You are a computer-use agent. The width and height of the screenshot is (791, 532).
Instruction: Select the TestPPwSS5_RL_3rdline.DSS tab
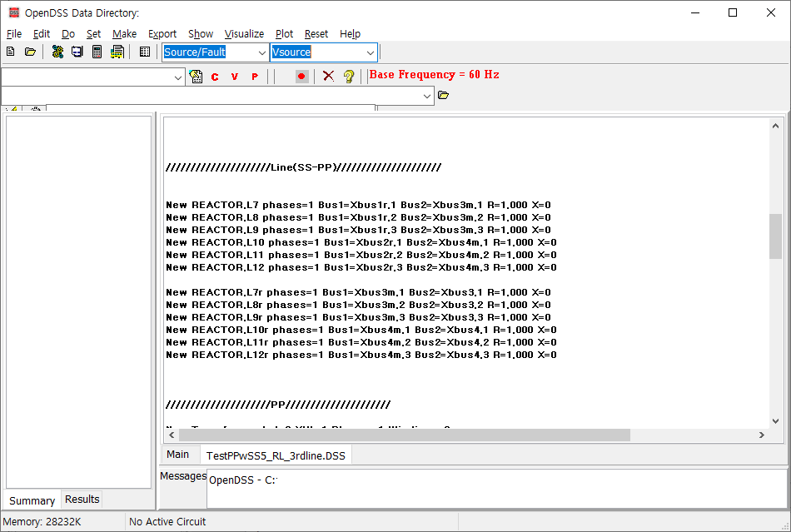(x=276, y=455)
